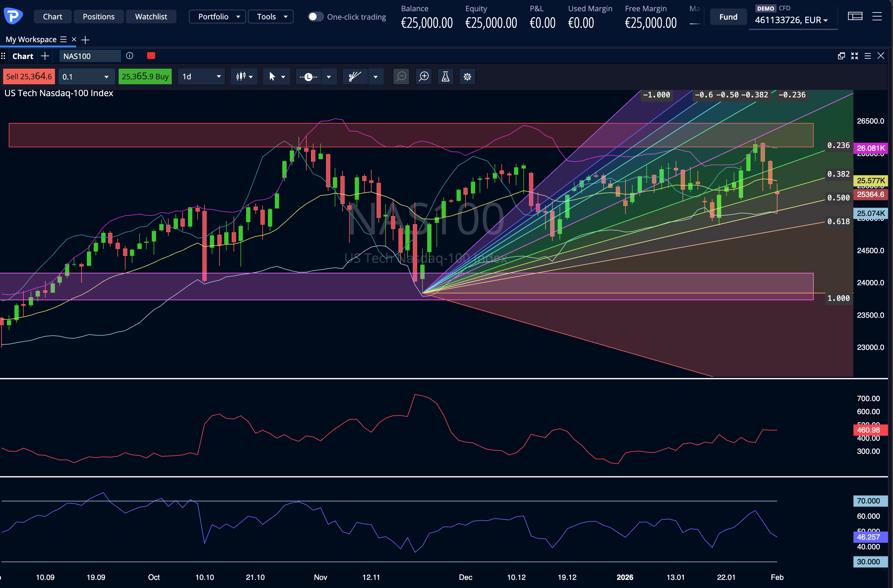Toggle One-click trading switch
Image resolution: width=893 pixels, height=588 pixels.
315,17
